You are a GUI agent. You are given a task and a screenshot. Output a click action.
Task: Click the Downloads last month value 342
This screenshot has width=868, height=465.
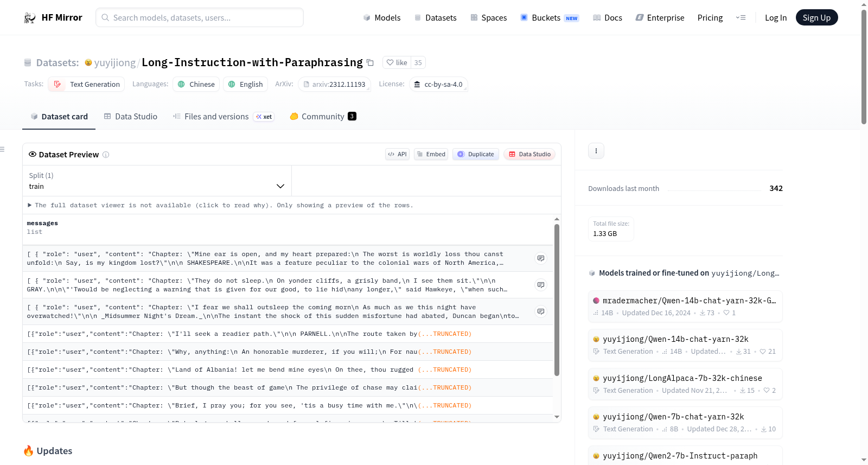[776, 188]
